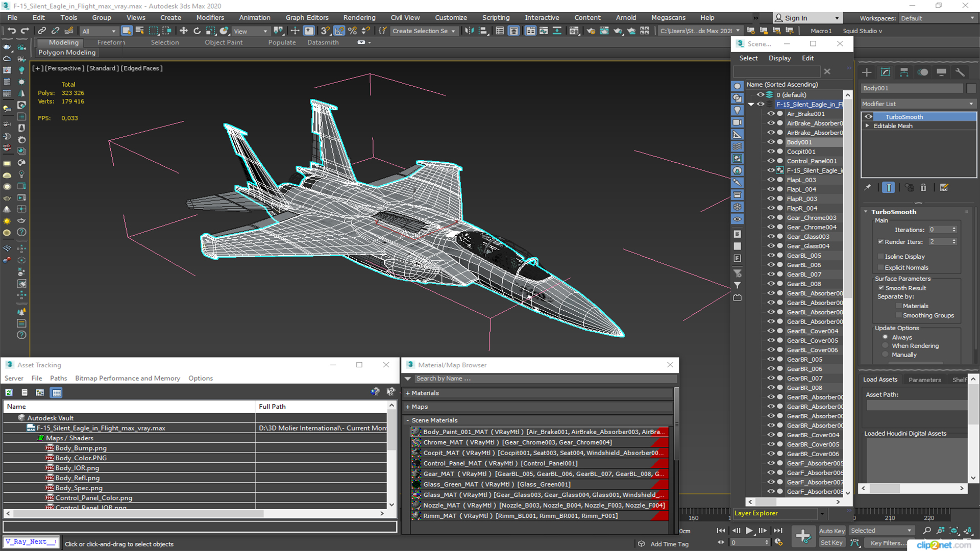Switch to Freeform ribbon tab
The height and width of the screenshot is (551, 980).
coord(111,42)
